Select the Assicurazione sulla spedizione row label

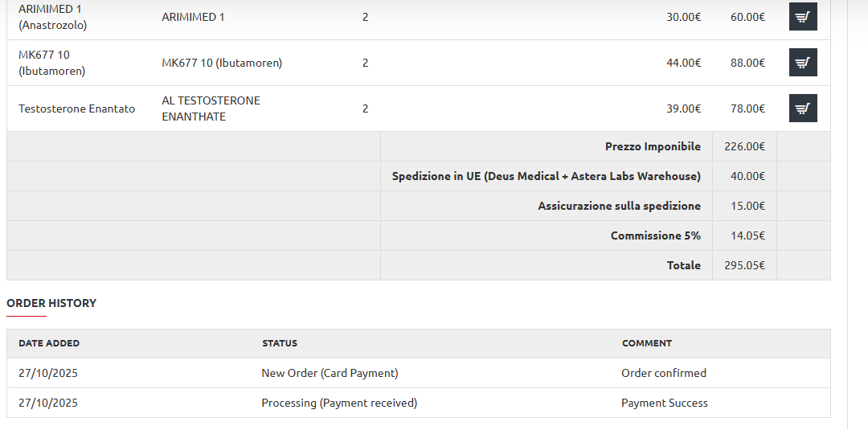(x=620, y=206)
